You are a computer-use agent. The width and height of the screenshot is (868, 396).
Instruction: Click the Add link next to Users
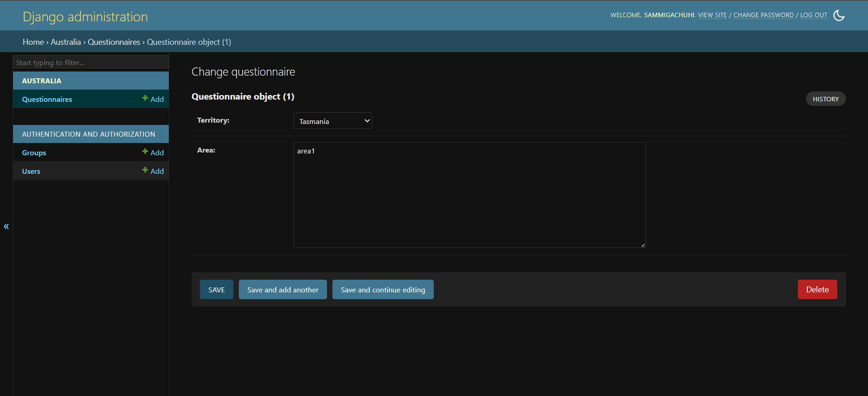click(153, 171)
